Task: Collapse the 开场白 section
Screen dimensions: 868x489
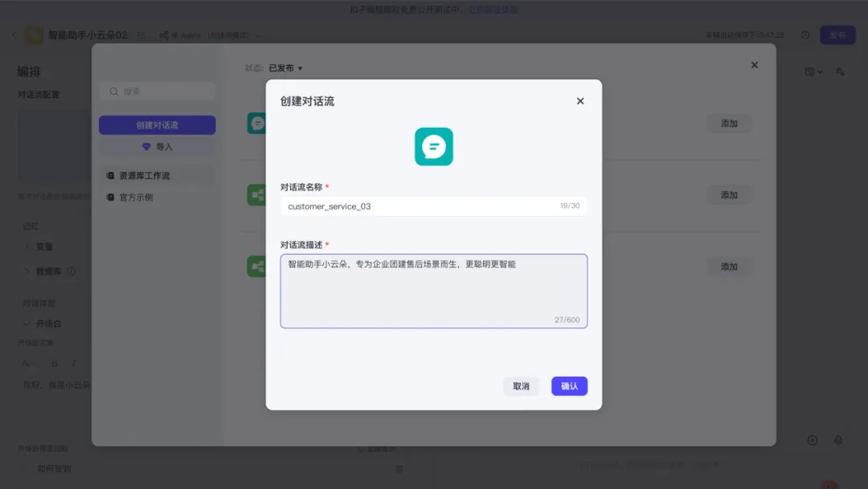Action: [x=26, y=324]
